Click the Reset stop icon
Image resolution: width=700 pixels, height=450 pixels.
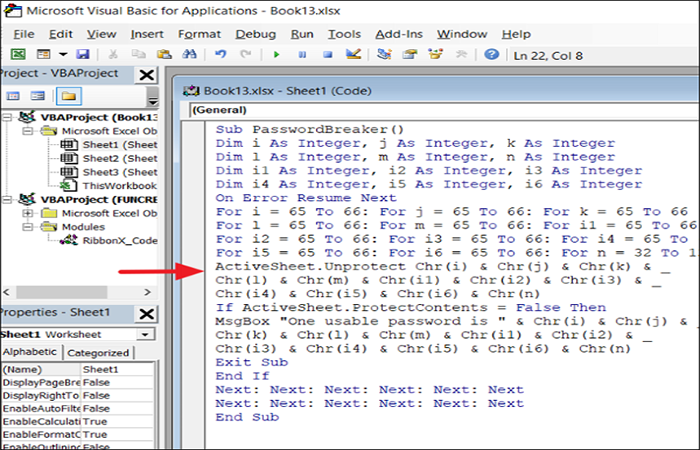point(328,55)
